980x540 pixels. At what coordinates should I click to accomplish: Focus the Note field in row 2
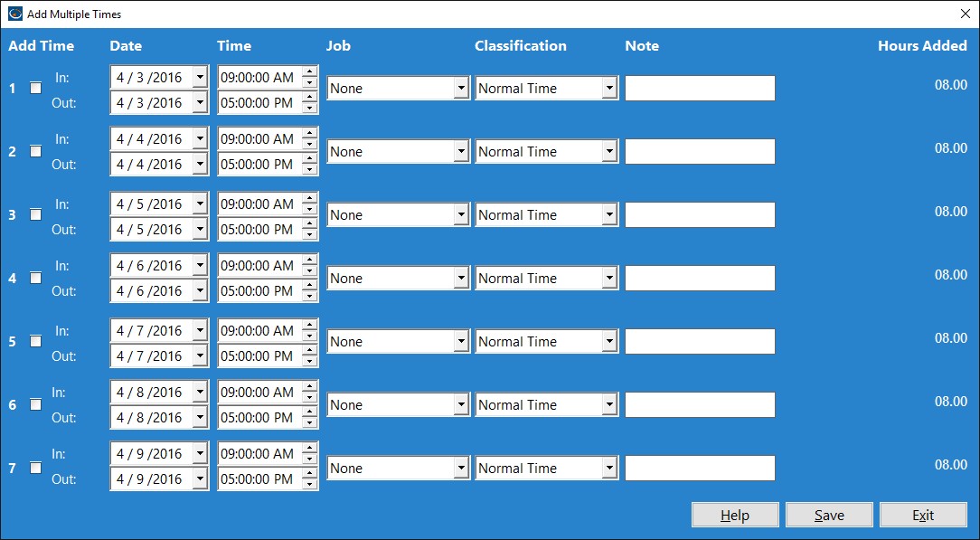click(x=700, y=151)
